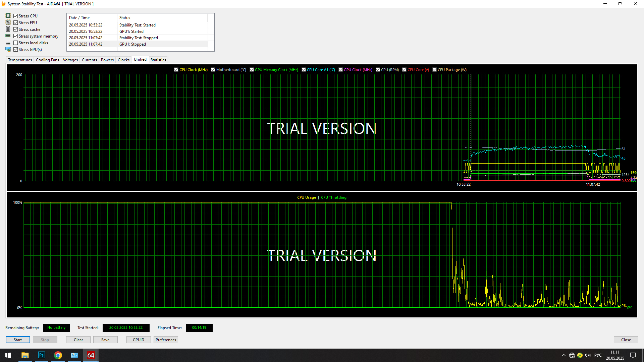Click the local disks drive icon
This screenshot has height=362, width=644.
point(8,43)
